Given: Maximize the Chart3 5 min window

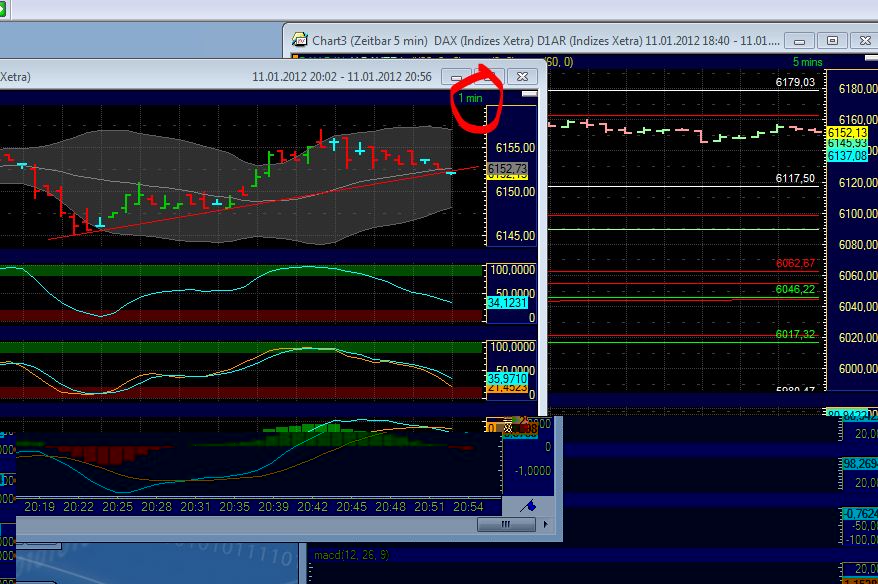Looking at the screenshot, I should click(832, 41).
